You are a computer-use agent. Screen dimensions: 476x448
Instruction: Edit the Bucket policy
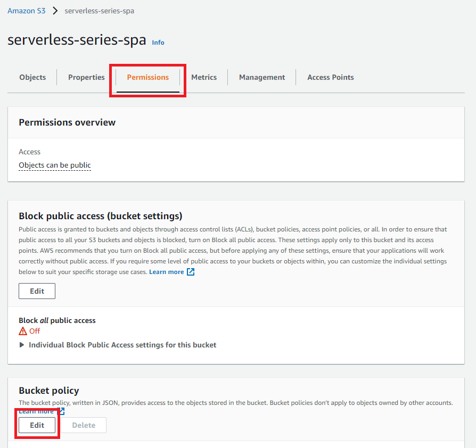[x=37, y=425]
